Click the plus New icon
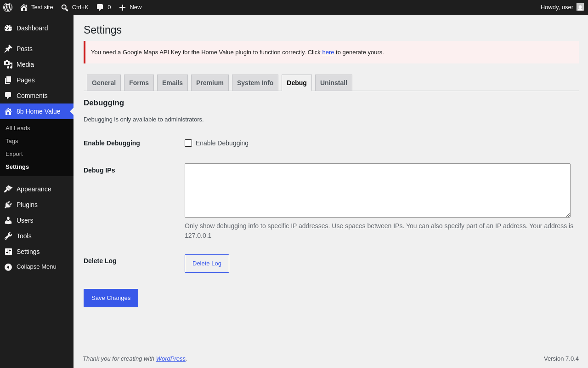The width and height of the screenshot is (588, 368). pos(122,7)
